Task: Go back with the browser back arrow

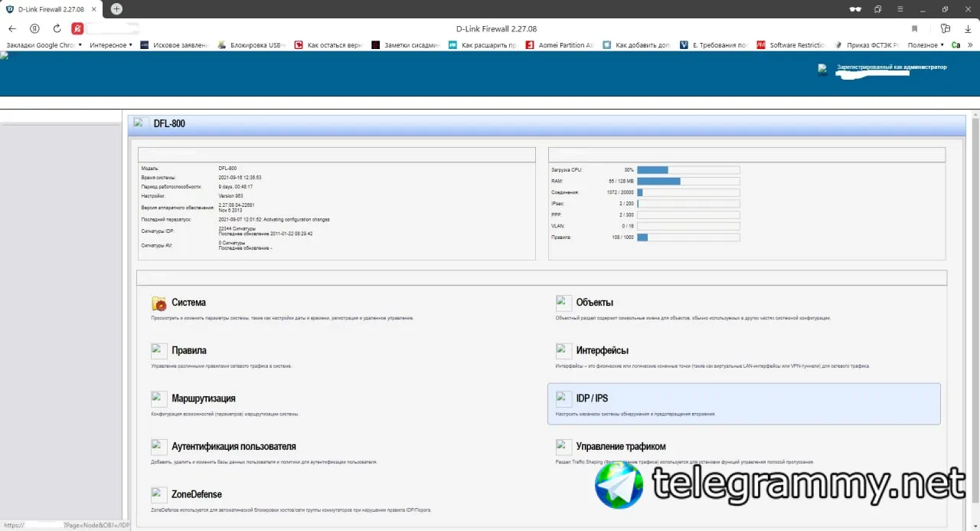Action: pos(12,28)
